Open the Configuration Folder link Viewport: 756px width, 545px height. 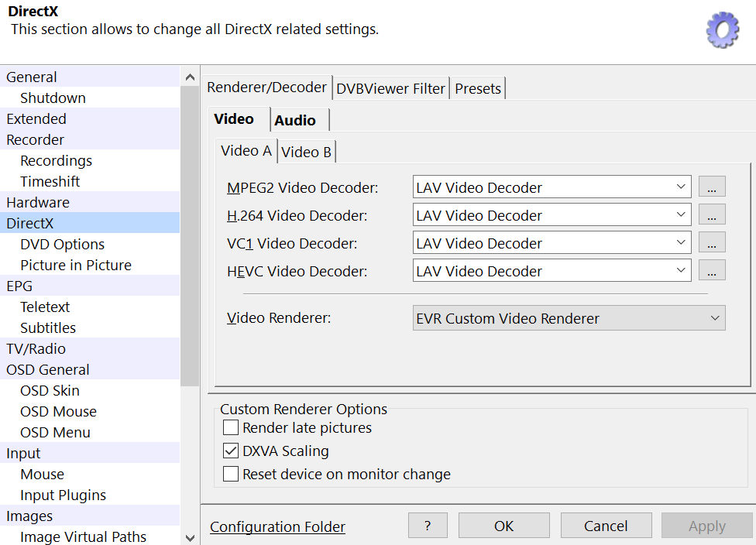coord(277,526)
